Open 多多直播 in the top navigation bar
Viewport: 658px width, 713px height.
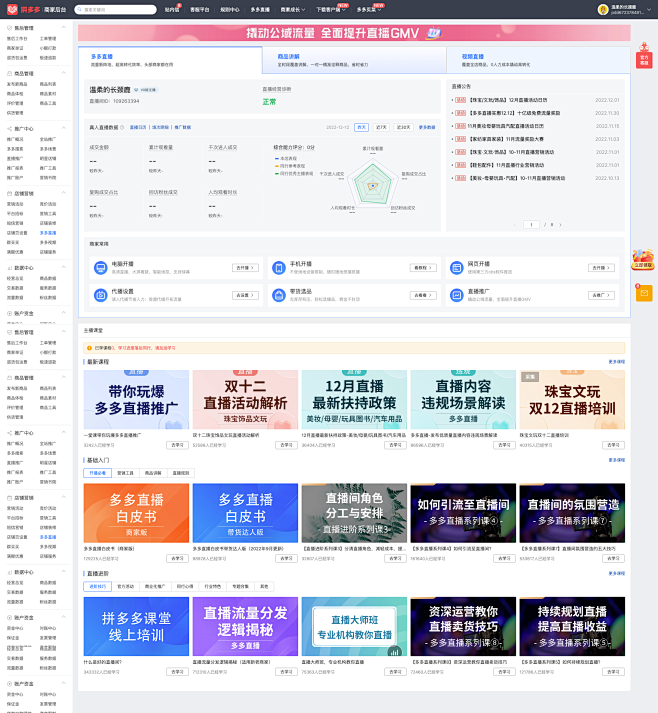point(260,10)
